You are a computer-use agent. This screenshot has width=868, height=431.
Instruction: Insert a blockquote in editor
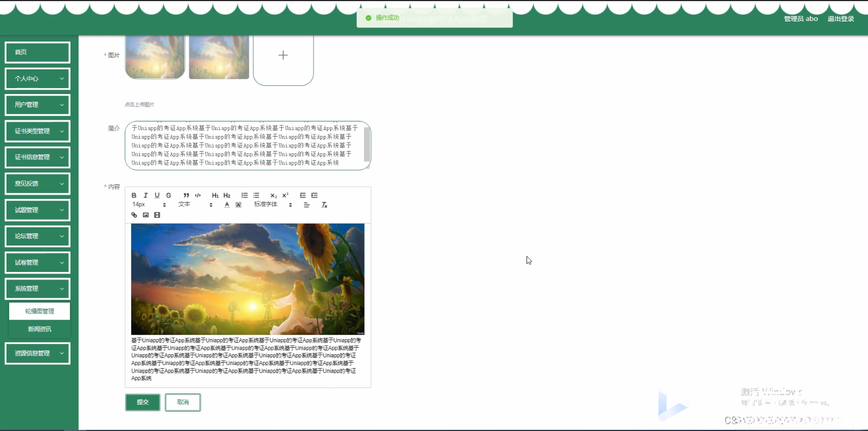tap(186, 196)
